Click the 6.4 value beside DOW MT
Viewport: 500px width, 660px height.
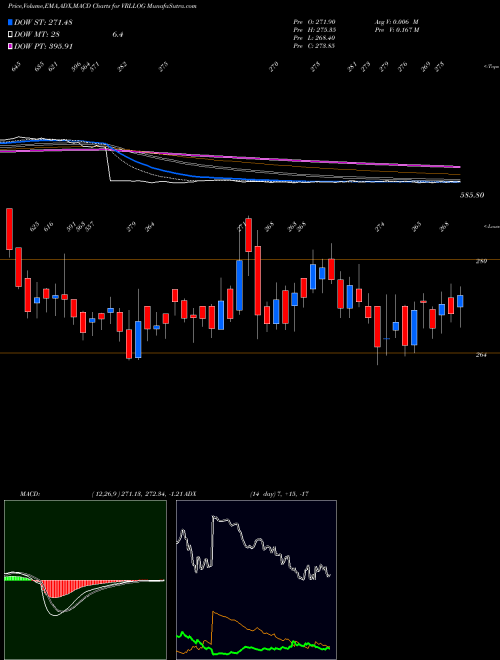coord(117,35)
